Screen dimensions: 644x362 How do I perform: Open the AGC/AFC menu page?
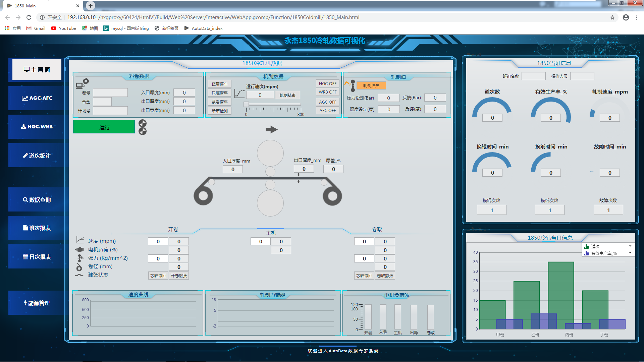(37, 98)
